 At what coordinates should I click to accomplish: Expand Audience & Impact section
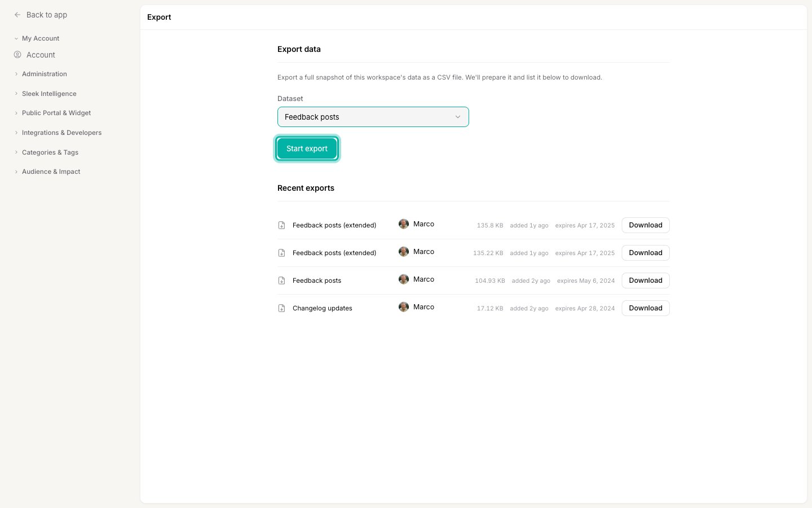(47, 172)
